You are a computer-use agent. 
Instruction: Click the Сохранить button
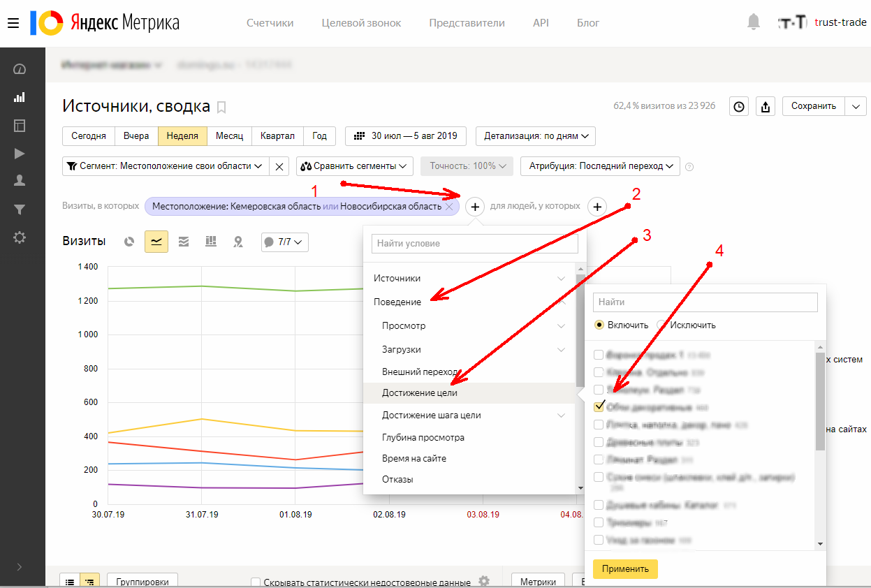(814, 106)
